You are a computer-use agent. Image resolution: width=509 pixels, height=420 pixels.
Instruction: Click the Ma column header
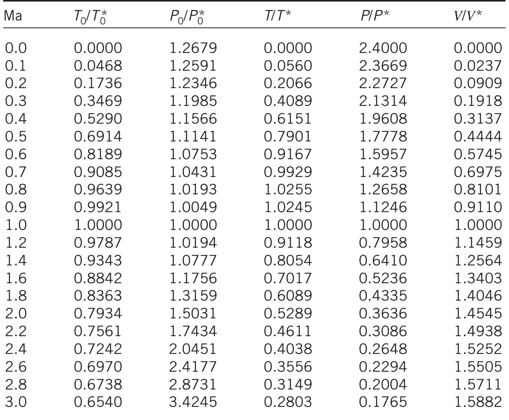14,16
